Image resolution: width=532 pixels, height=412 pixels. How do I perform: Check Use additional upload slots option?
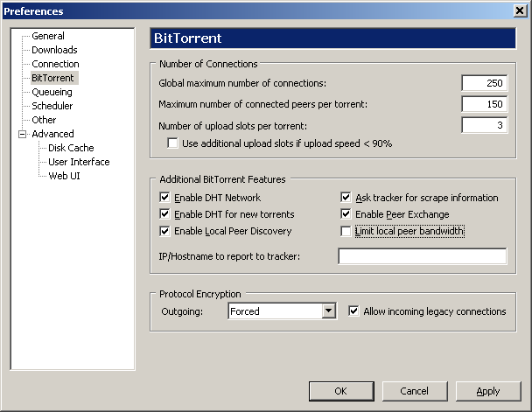(173, 143)
